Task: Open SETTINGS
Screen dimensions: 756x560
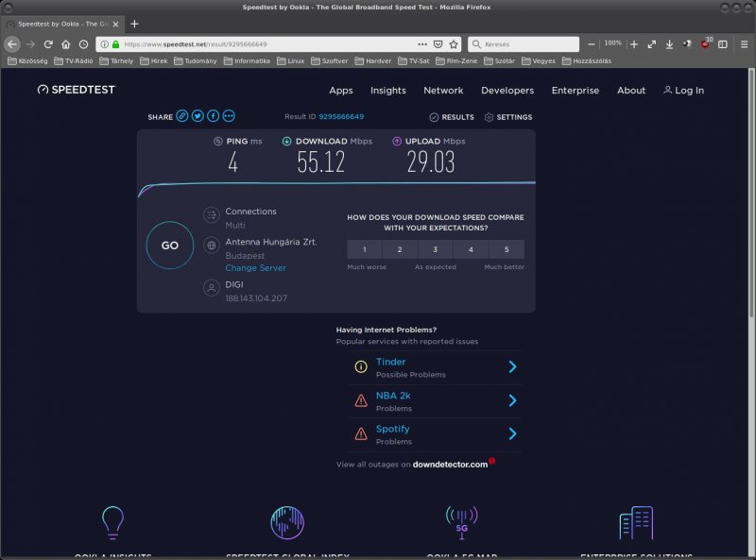Action: pyautogui.click(x=508, y=117)
